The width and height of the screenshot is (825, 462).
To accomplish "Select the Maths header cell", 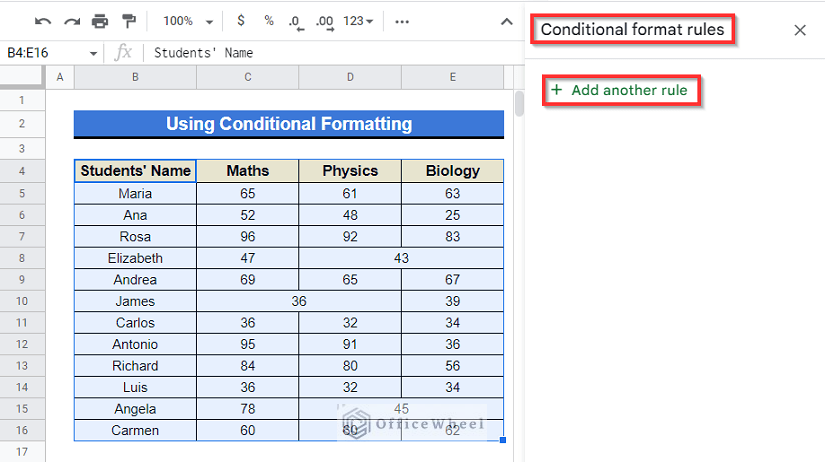I will (247, 171).
